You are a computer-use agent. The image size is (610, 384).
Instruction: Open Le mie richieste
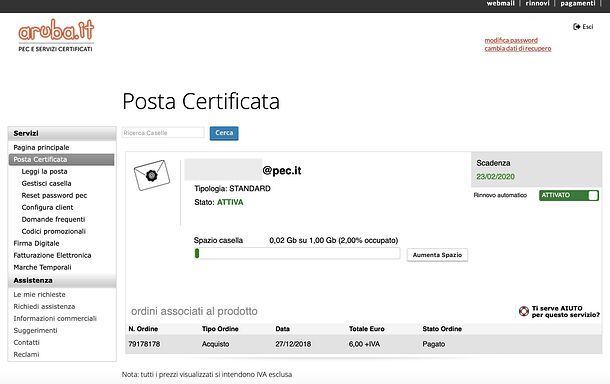tap(39, 295)
